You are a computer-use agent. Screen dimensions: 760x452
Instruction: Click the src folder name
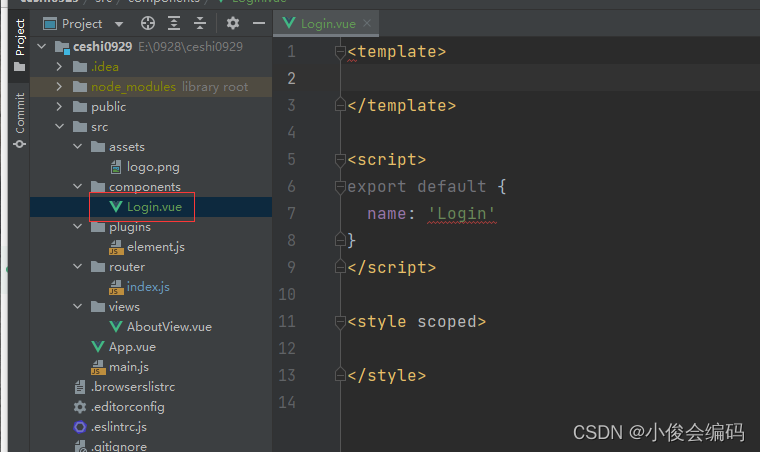tap(99, 127)
